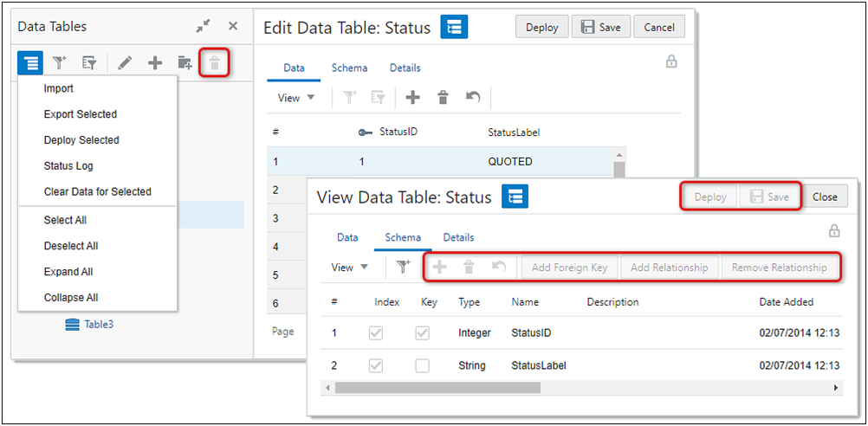Toggle the Key checkbox for StatusLabel row
Image resolution: width=868 pixels, height=426 pixels.
point(422,365)
